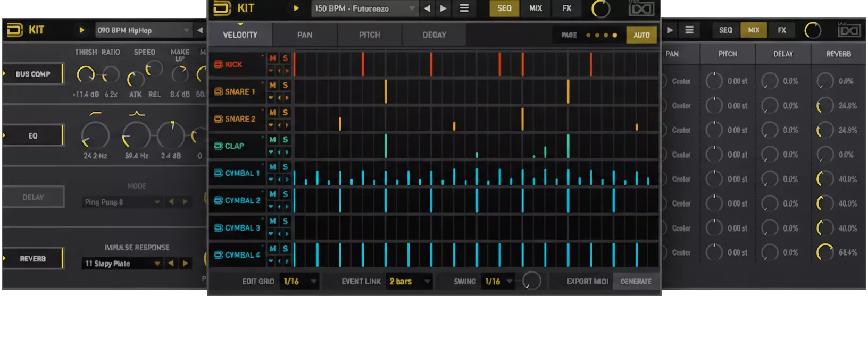Switch to SEQ view in front window

504,8
